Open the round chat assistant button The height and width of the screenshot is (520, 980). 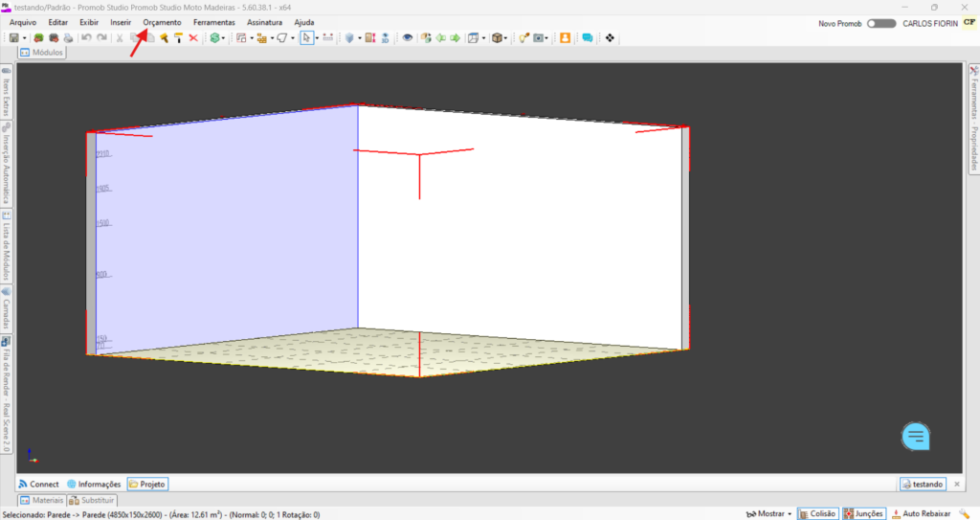[x=916, y=437]
